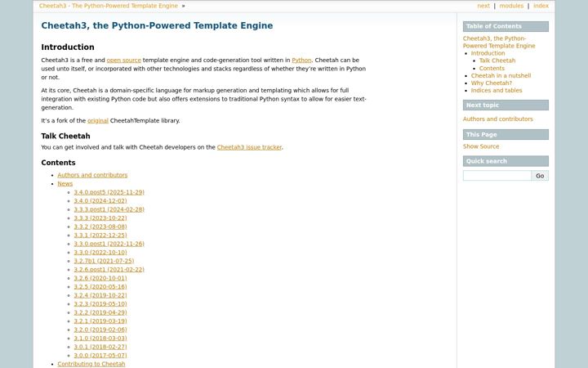Open news entry 3.2.5 (2020-05-16)
The image size is (588, 368).
pos(100,287)
